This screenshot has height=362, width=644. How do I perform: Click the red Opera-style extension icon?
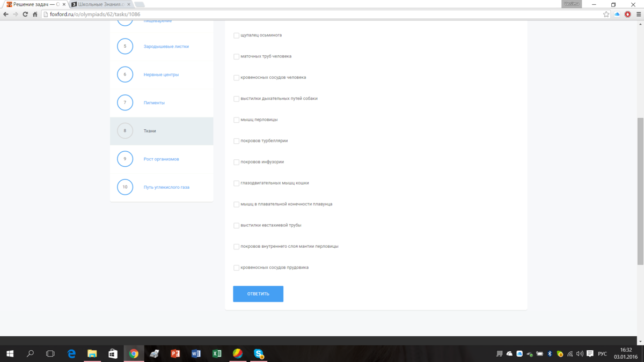point(627,14)
